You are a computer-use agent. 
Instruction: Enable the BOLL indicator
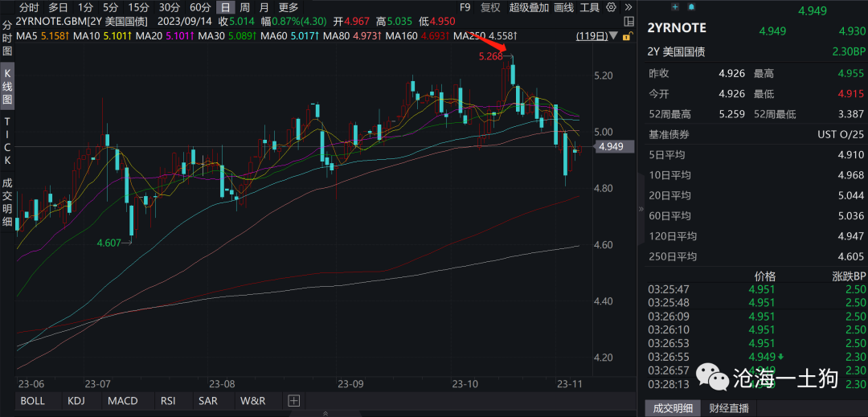click(33, 400)
